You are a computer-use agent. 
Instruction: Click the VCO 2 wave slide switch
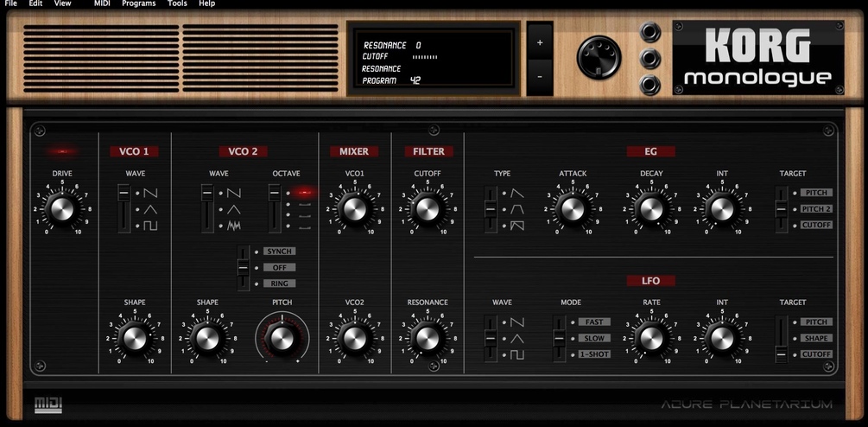(207, 209)
